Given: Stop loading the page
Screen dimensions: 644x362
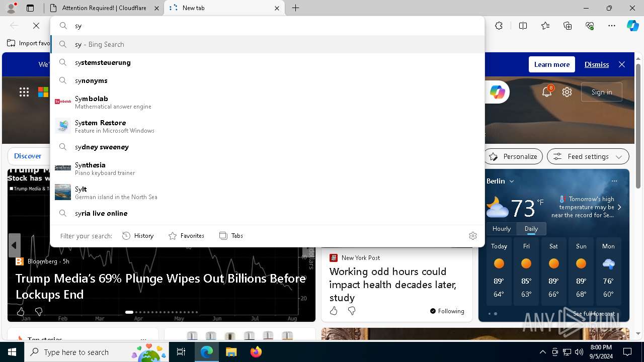Looking at the screenshot, I should 36,26.
